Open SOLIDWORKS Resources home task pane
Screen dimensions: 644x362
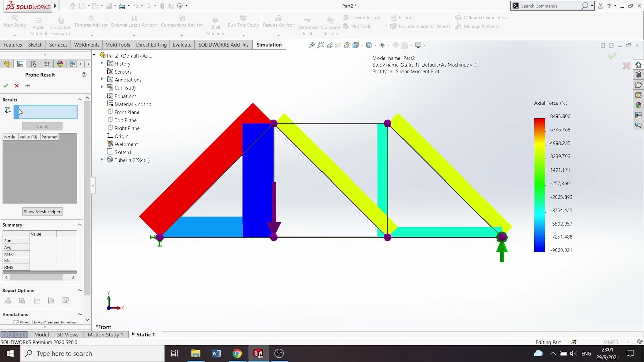pos(638,65)
